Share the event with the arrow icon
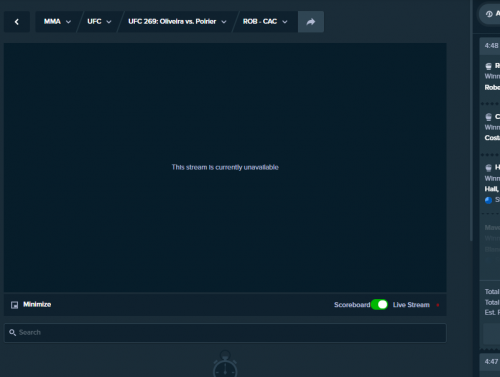 tap(311, 22)
